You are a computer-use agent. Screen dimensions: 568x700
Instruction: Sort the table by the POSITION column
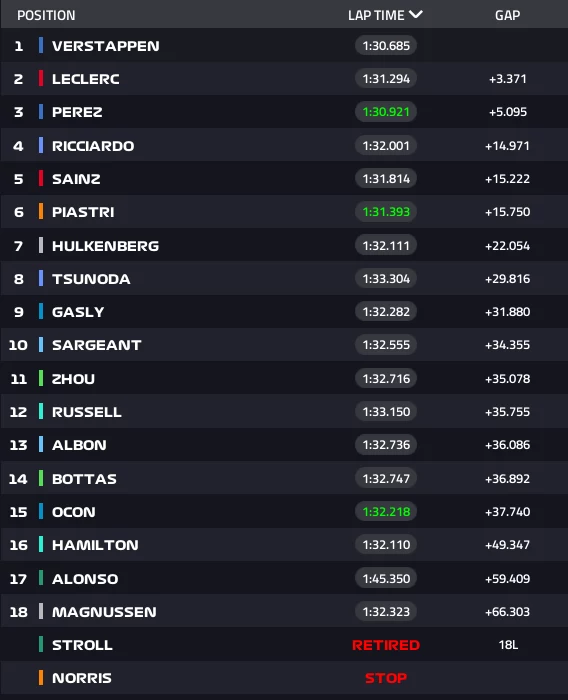[46, 15]
